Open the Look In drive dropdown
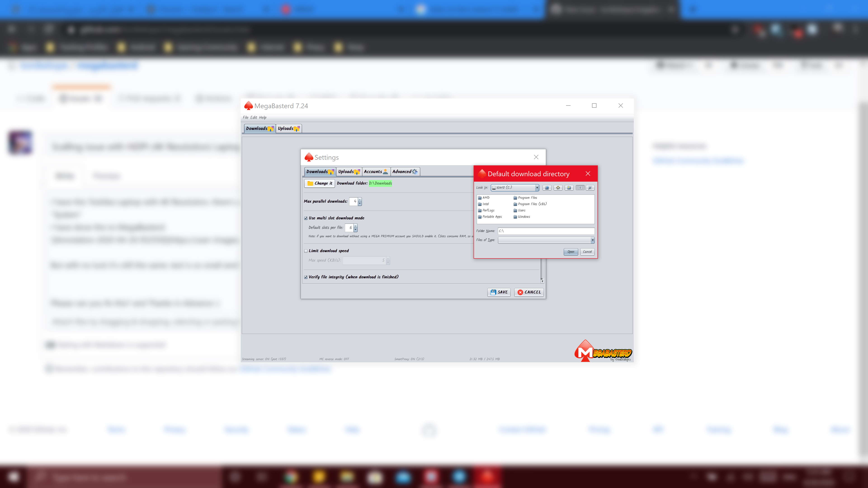 pyautogui.click(x=537, y=188)
